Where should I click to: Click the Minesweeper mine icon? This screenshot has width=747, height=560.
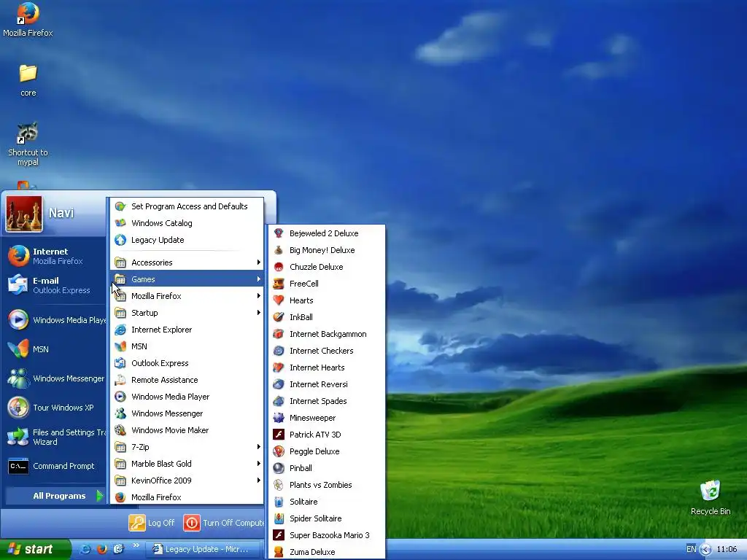tap(279, 418)
